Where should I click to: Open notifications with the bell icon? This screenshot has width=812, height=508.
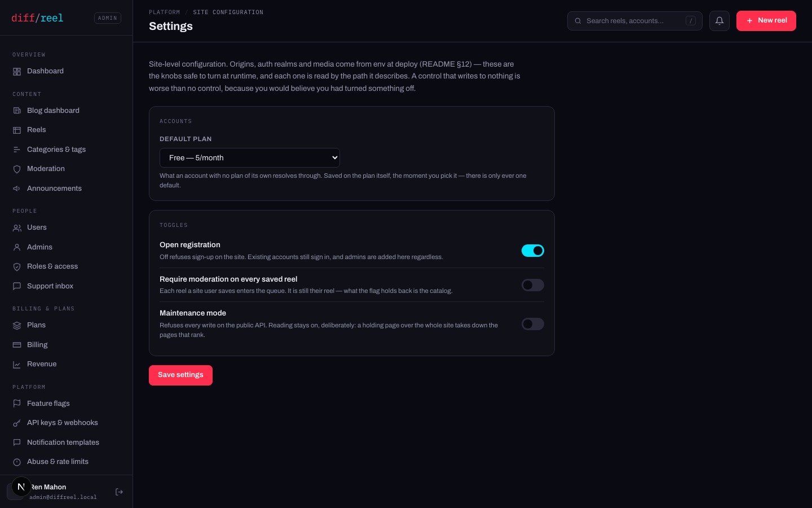tap(720, 21)
